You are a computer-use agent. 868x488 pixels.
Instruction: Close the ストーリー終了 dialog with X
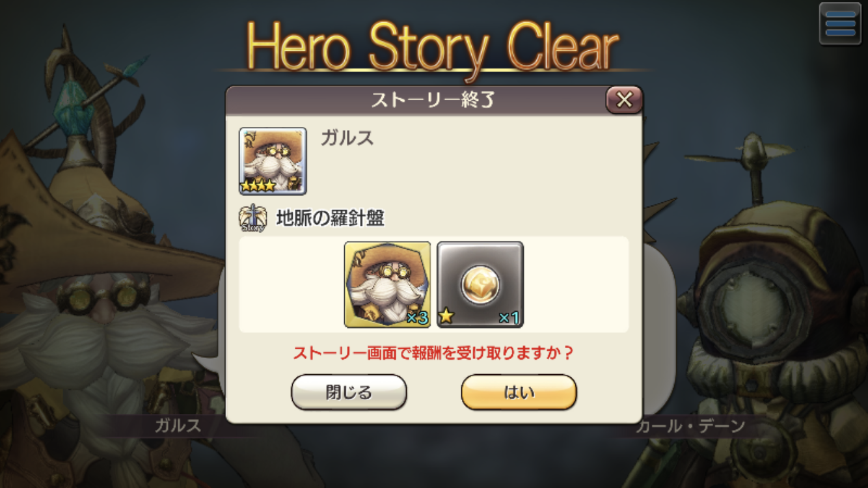[x=624, y=100]
